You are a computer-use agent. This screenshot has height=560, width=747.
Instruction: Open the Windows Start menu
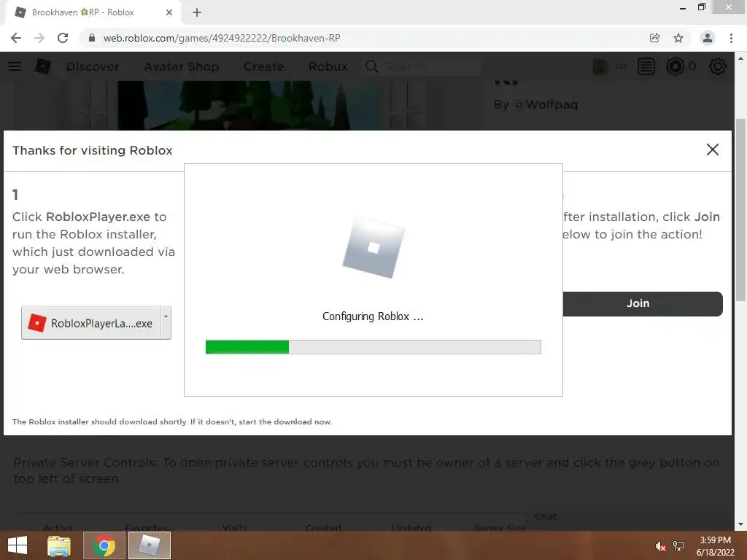click(18, 545)
